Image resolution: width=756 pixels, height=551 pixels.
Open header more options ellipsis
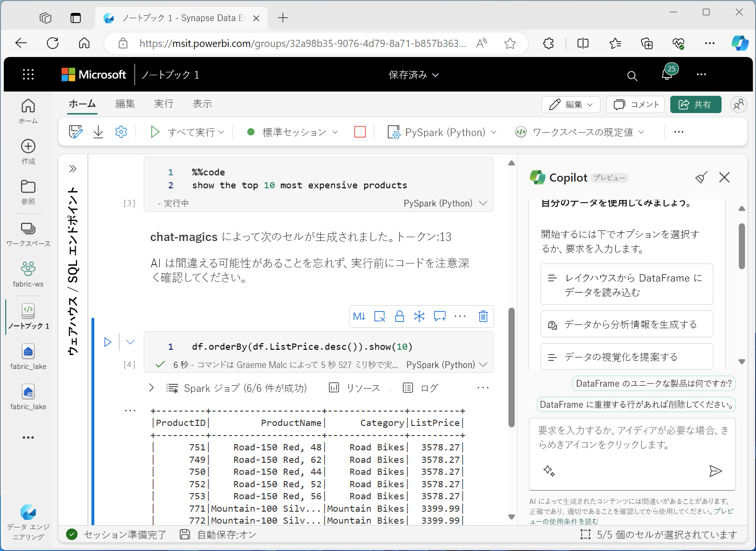(x=701, y=74)
